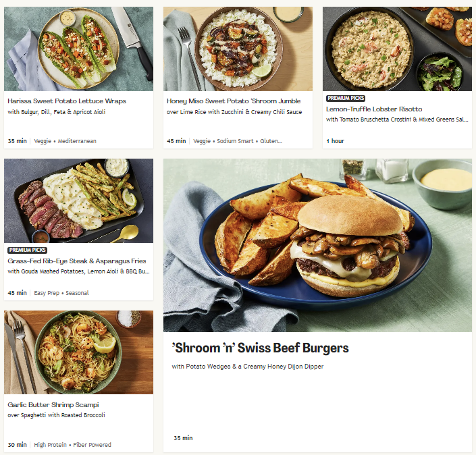476x455 pixels.
Task: Click Easy Prep • Seasonal tags on Steak card
Action: [61, 293]
